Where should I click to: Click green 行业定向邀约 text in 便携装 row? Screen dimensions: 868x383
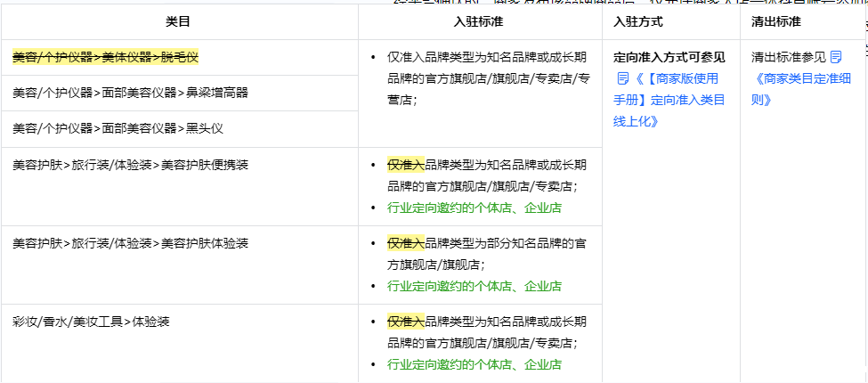[x=475, y=208]
